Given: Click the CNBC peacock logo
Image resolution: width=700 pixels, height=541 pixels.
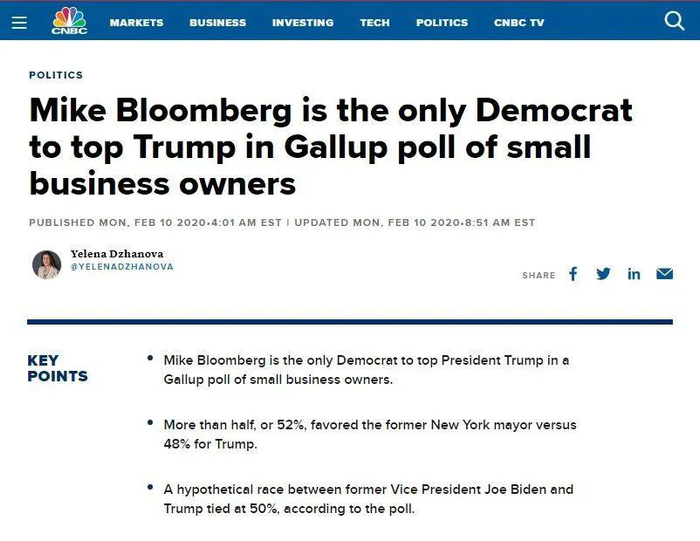Looking at the screenshot, I should click(69, 20).
